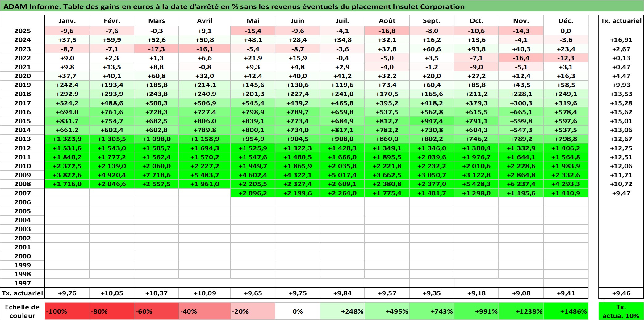Image resolution: width=644 pixels, height=320 pixels.
Task: Click the bottom actuarial value +9,08 under Nov.
Action: click(521, 293)
